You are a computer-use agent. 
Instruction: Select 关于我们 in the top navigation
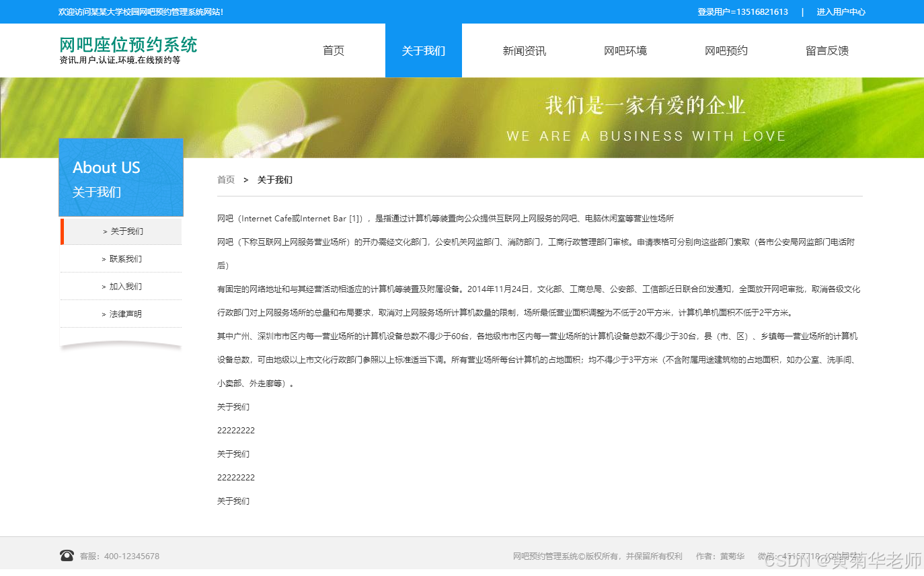(423, 50)
